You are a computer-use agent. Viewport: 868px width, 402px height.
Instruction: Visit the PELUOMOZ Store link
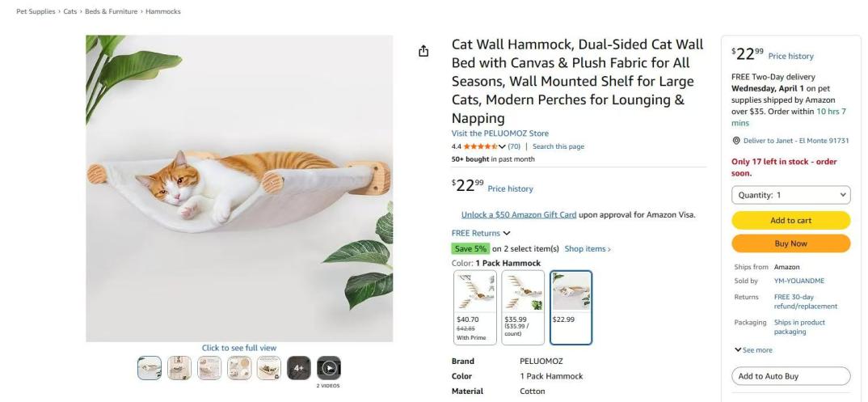(499, 133)
